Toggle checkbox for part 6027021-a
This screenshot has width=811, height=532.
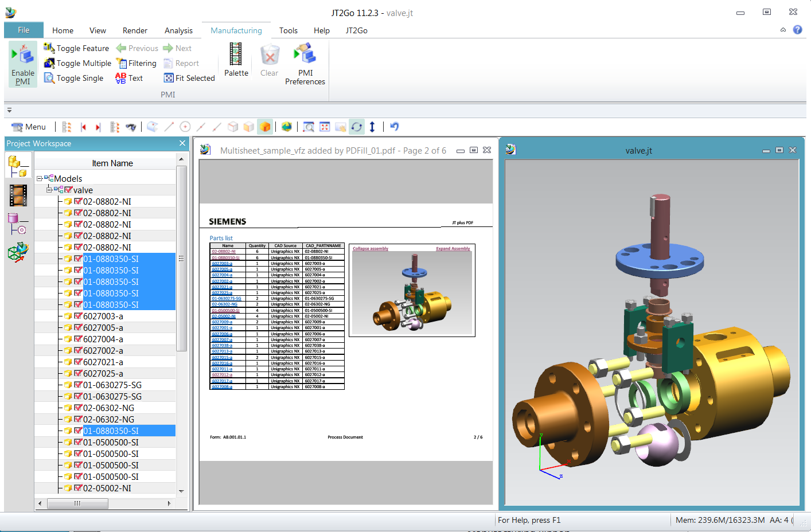coord(78,362)
